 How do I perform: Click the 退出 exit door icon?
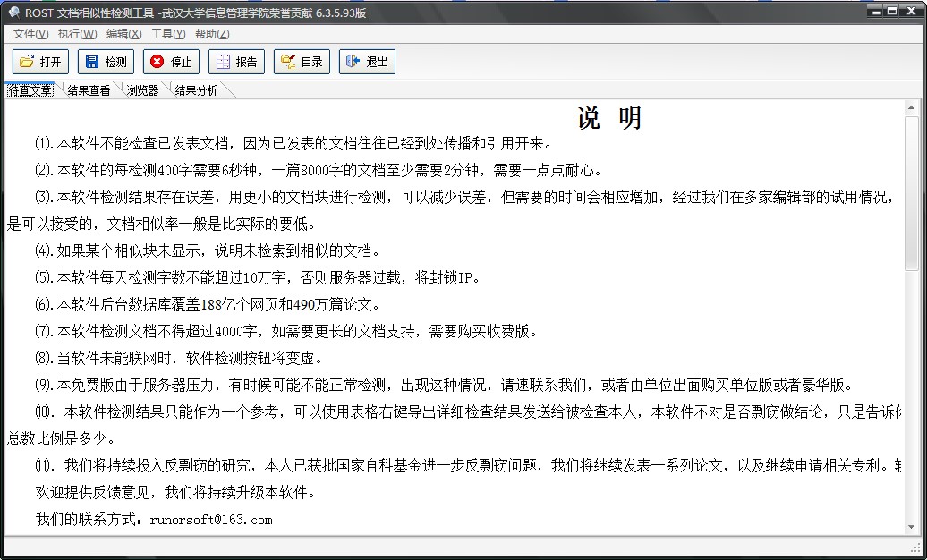pos(353,62)
